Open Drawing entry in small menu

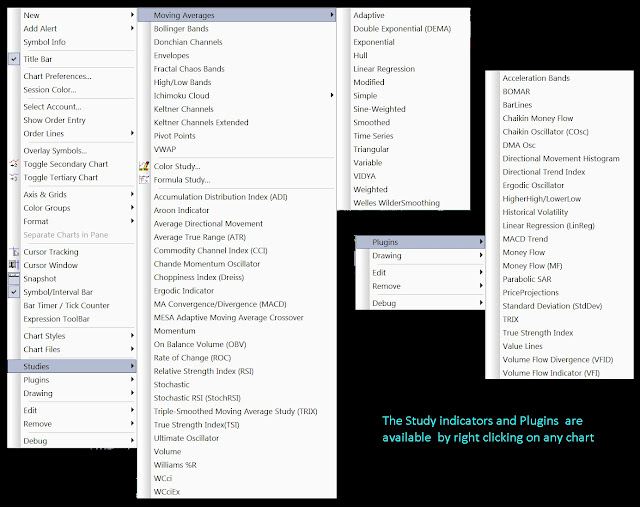pos(420,256)
